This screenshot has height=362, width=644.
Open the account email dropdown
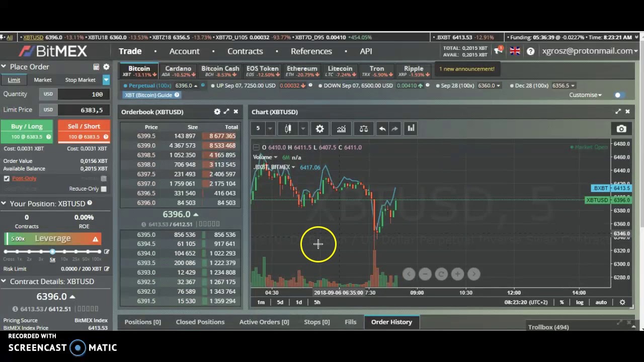point(590,51)
